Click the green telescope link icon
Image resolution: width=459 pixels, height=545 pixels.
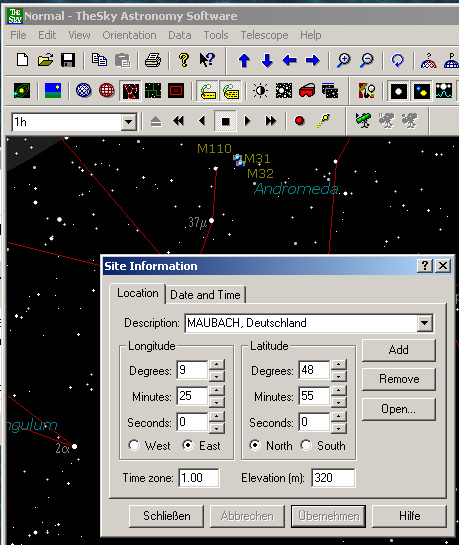363,121
